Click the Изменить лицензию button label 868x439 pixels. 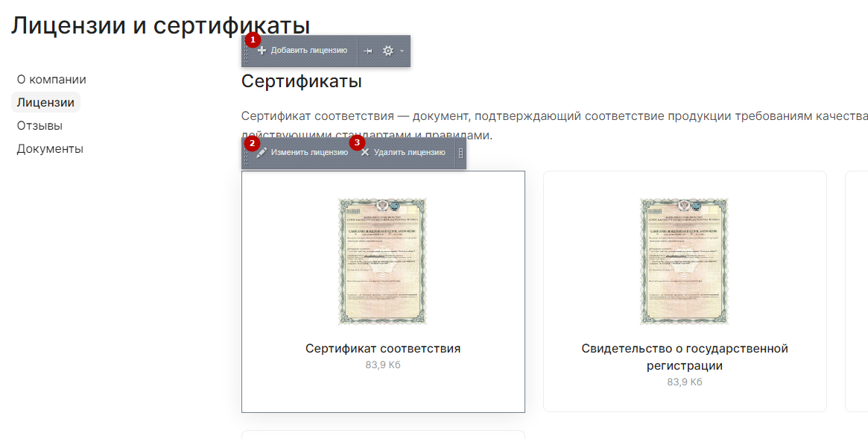click(x=309, y=152)
